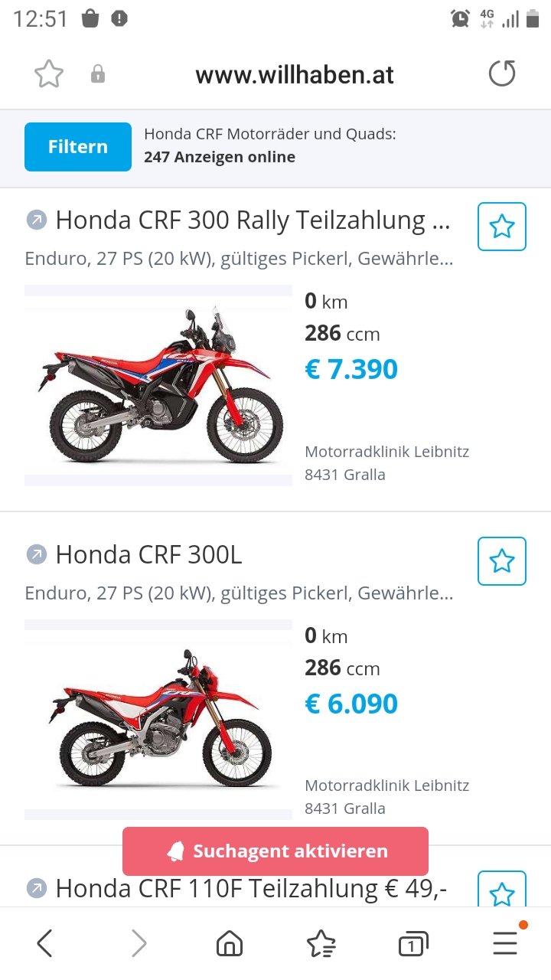Open the browser hamburger menu
Screen dimensions: 551x980
click(505, 944)
